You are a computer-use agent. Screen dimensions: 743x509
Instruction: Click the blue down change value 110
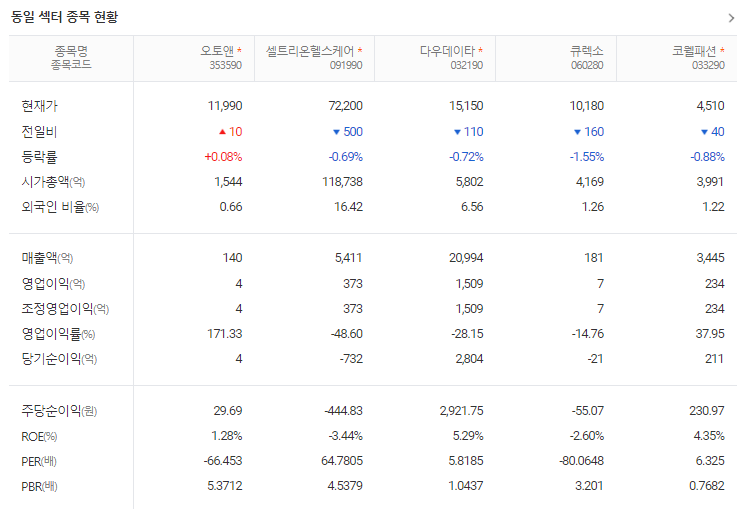474,132
